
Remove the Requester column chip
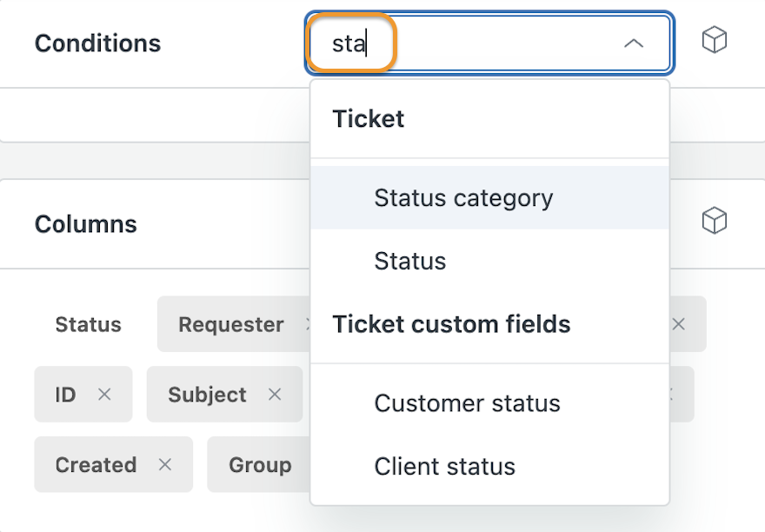(308, 323)
